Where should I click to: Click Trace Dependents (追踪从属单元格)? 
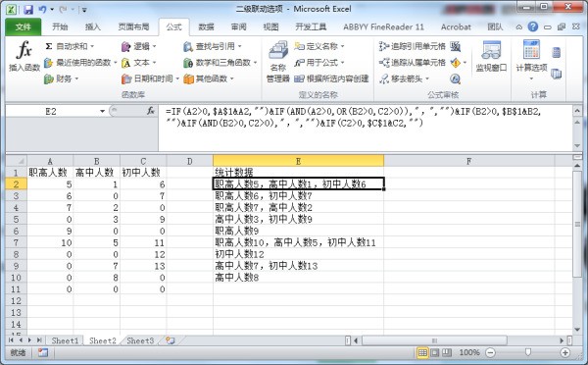click(x=413, y=63)
